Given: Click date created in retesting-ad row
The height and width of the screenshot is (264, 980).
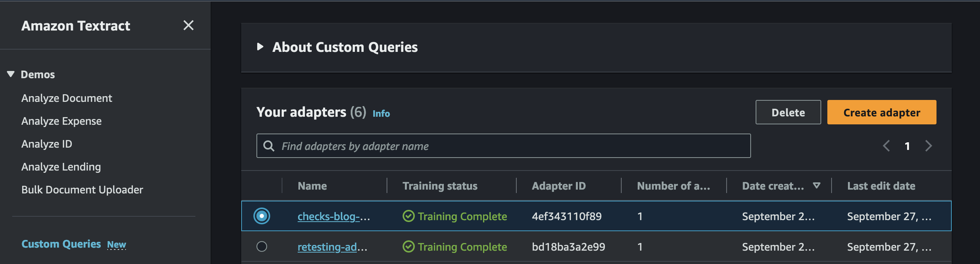Looking at the screenshot, I should (x=779, y=247).
